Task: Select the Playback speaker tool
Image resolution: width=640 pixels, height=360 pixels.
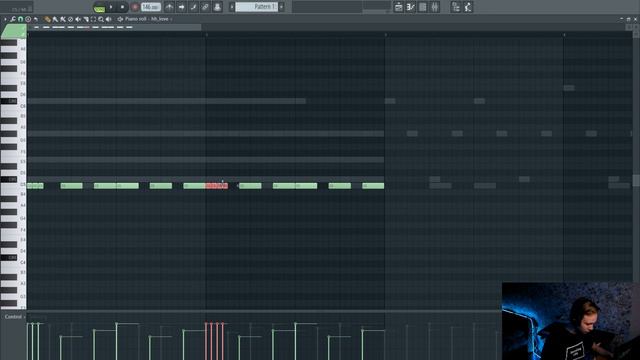Action: pyautogui.click(x=109, y=19)
